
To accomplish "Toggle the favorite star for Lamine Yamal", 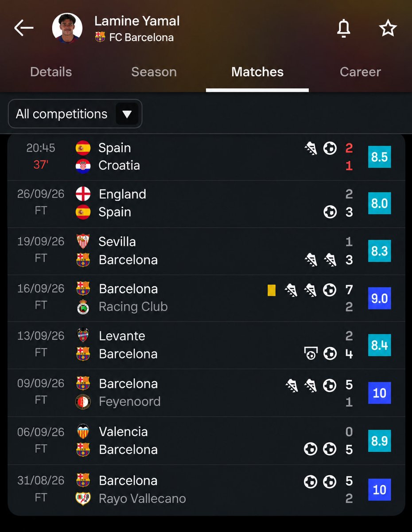I will coord(388,28).
